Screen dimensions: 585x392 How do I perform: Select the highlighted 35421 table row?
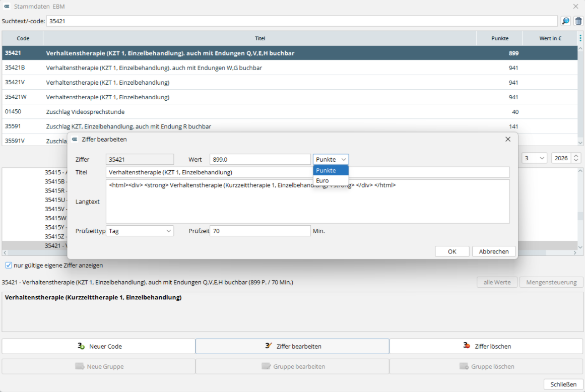click(290, 53)
